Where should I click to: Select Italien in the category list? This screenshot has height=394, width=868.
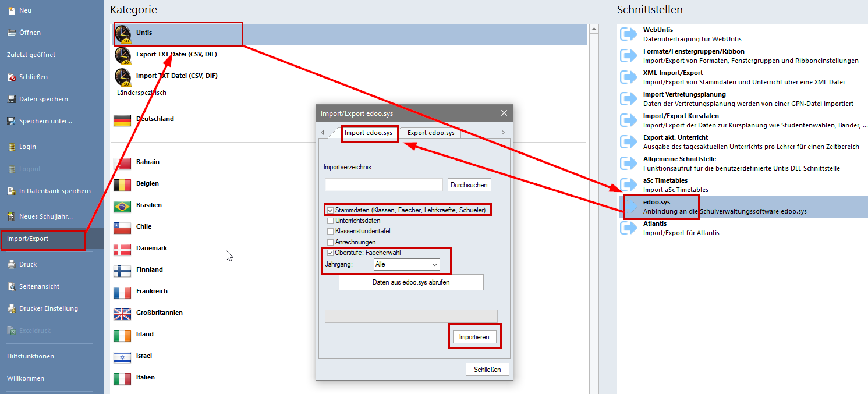(349, 379)
